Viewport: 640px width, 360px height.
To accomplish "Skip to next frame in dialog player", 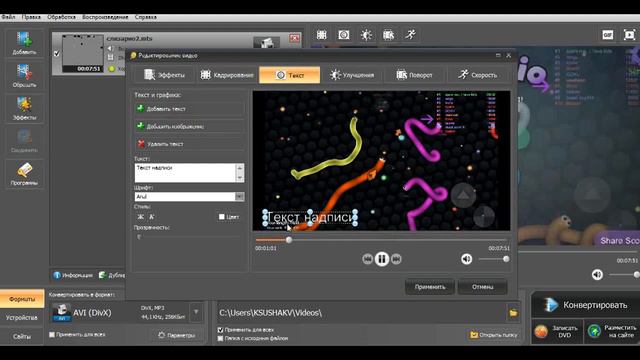I will pyautogui.click(x=396, y=259).
